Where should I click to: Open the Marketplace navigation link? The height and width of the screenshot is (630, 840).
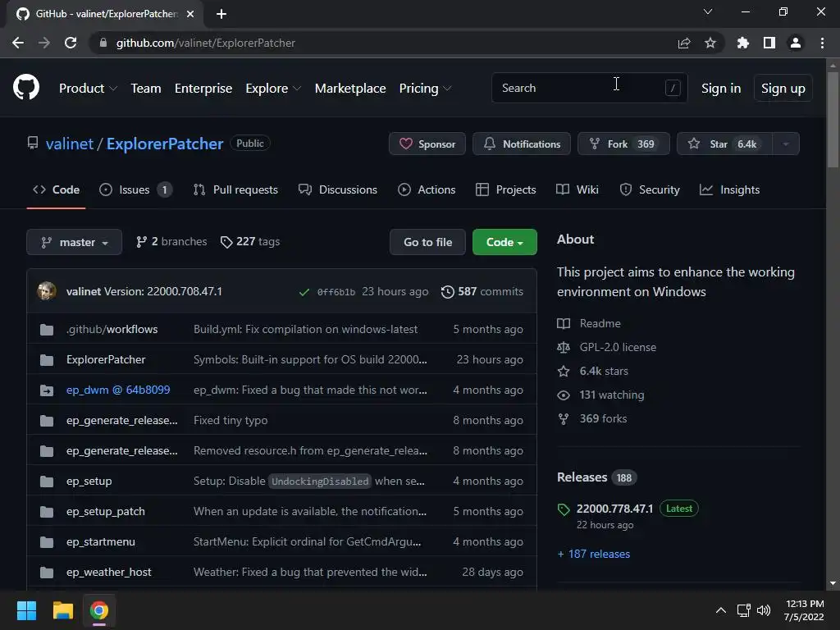[x=350, y=89]
